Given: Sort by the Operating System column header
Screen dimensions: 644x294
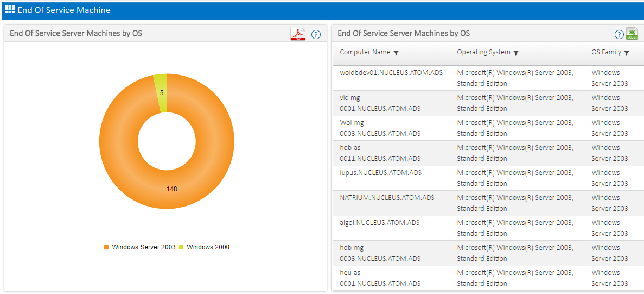Looking at the screenshot, I should pyautogui.click(x=484, y=52).
